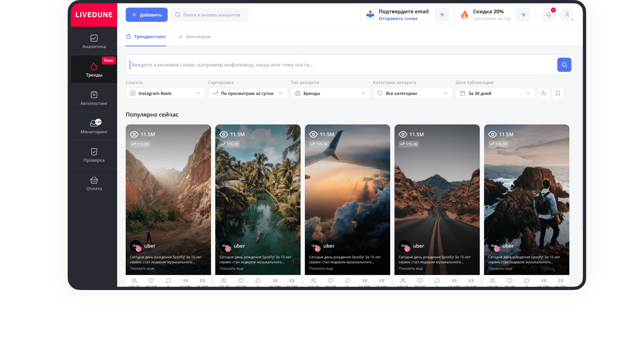
Task: Expand the Все категории dropdown
Action: (412, 93)
